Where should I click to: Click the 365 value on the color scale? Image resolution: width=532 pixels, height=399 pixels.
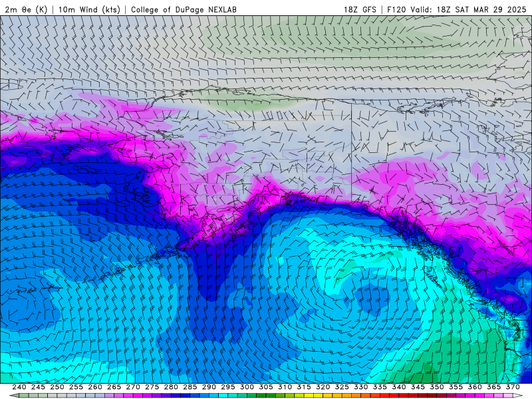(x=494, y=387)
